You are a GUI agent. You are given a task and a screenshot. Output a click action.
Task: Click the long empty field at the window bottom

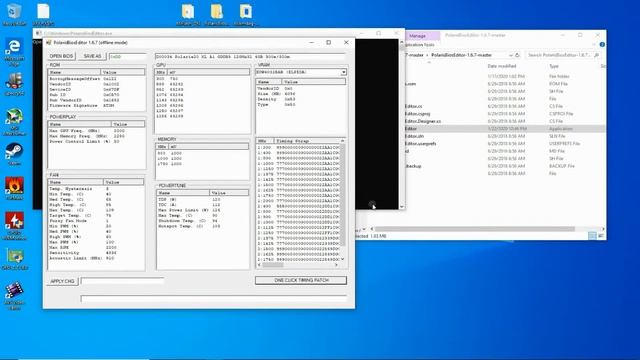pyautogui.click(x=213, y=299)
